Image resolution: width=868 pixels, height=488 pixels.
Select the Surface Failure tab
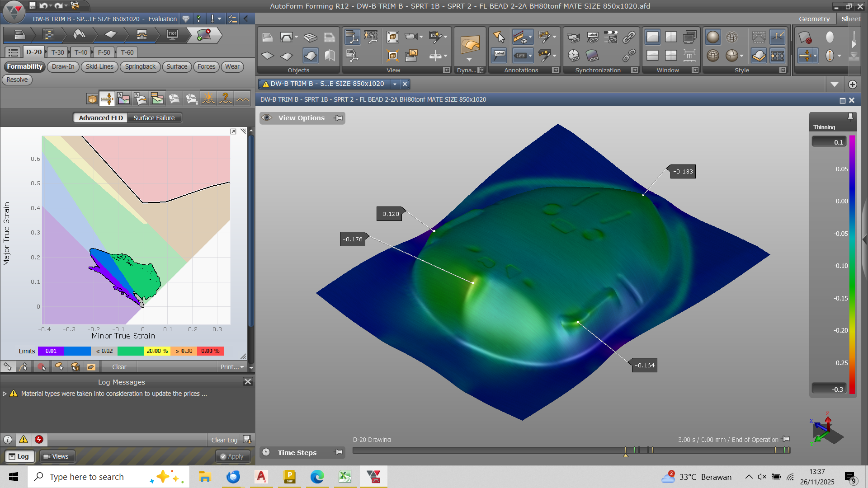[154, 118]
